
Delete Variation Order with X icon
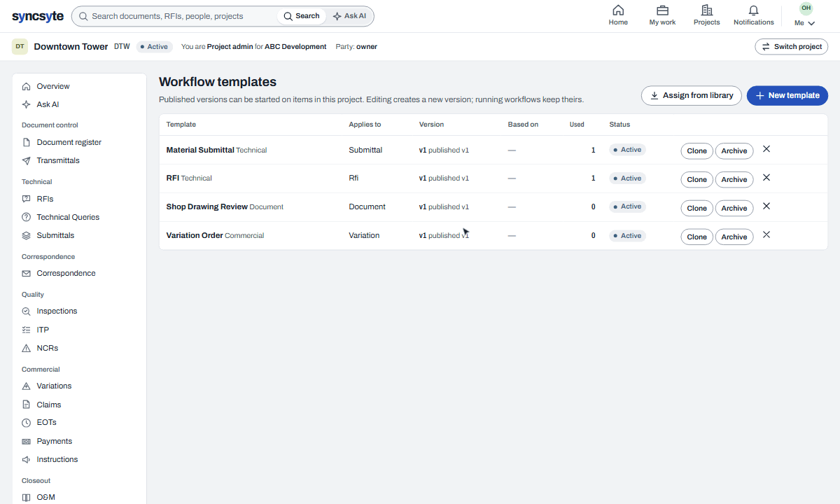pos(766,235)
